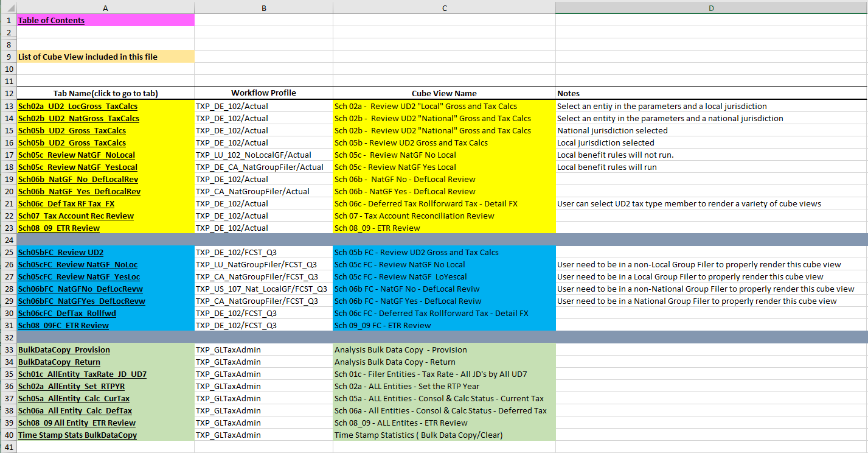Go to the Sch02a_AllEntity_Set_RTPYR link
This screenshot has width=868, height=453.
[x=71, y=386]
